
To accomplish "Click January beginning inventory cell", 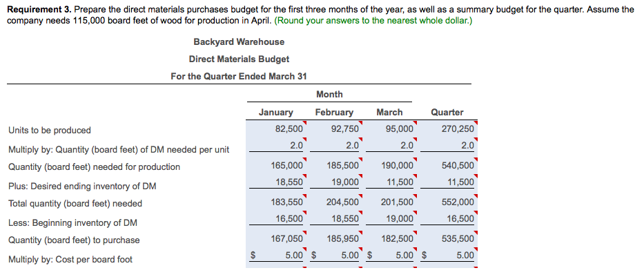I will (289, 219).
